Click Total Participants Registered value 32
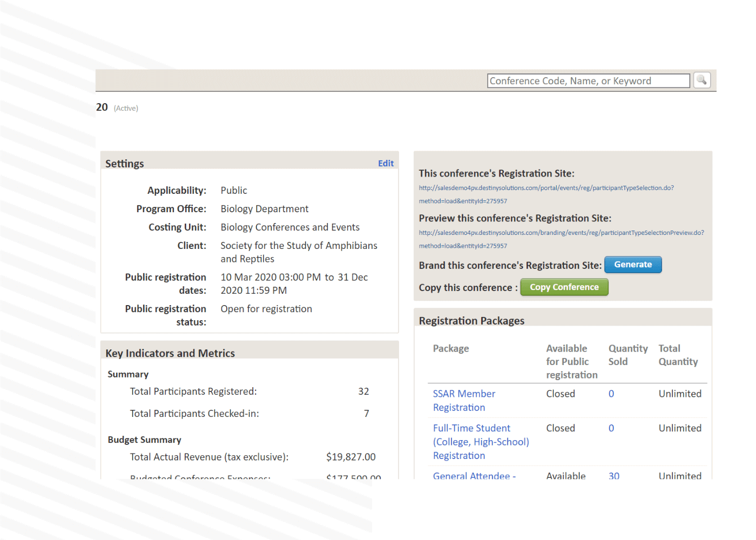756x540 pixels. pyautogui.click(x=363, y=391)
